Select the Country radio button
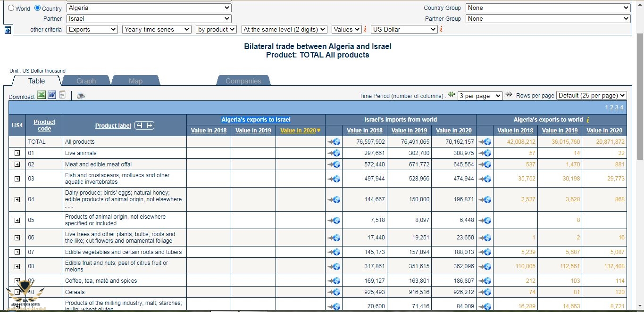Image resolution: width=644 pixels, height=312 pixels. (38, 8)
